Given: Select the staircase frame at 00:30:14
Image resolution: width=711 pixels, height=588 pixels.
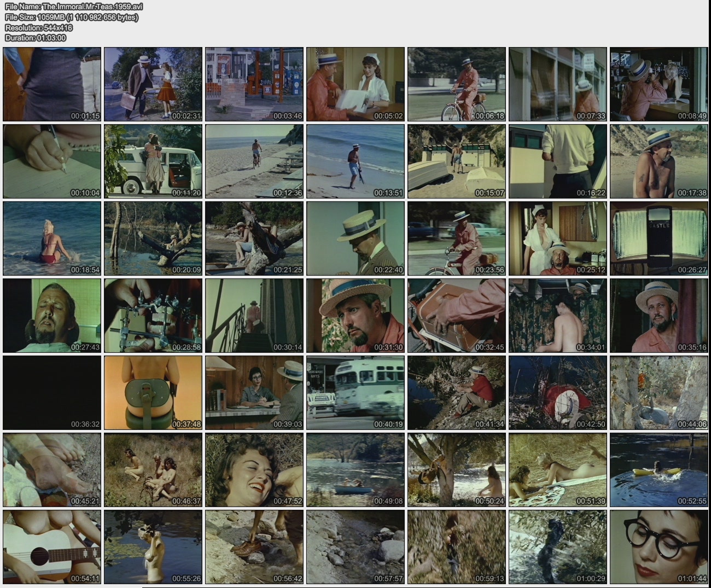Looking at the screenshot, I should tap(254, 315).
